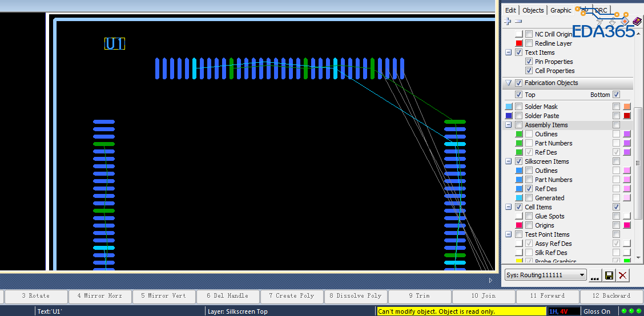
Task: Click the 6 Del Handle button
Action: 228,296
